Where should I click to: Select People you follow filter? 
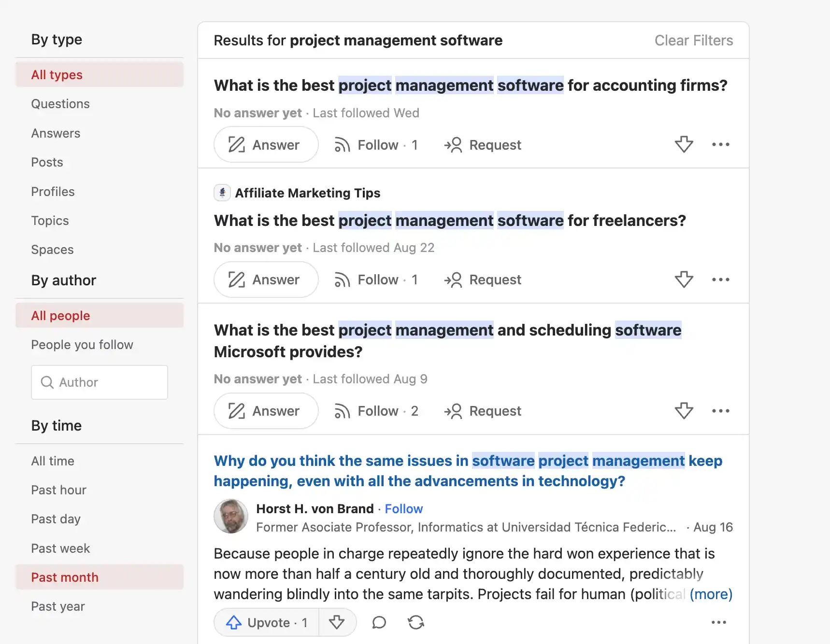[x=82, y=345]
